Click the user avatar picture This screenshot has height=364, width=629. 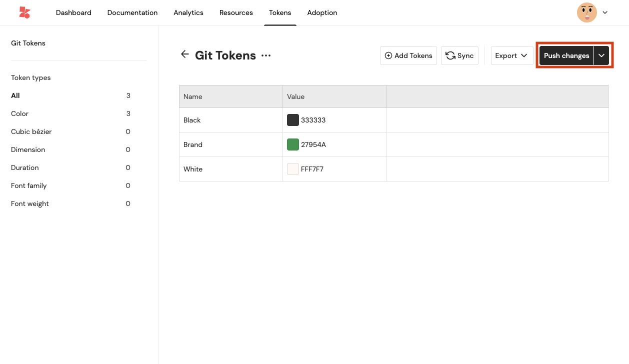(586, 12)
